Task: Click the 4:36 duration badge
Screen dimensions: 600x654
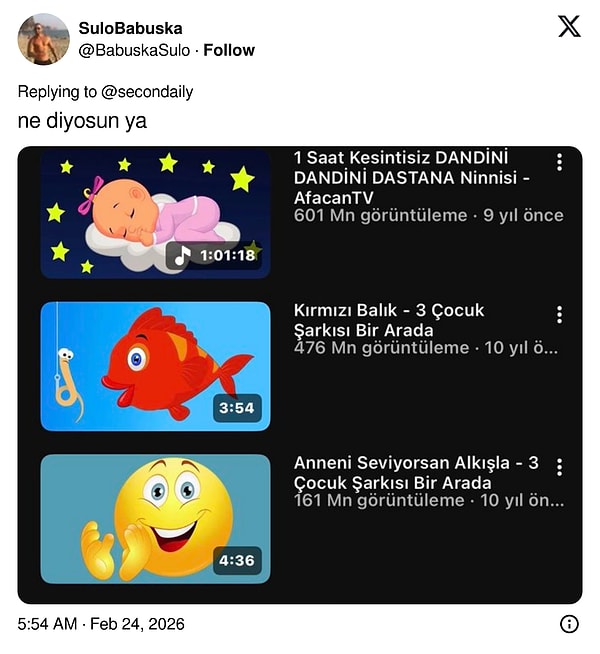Action: (x=237, y=560)
